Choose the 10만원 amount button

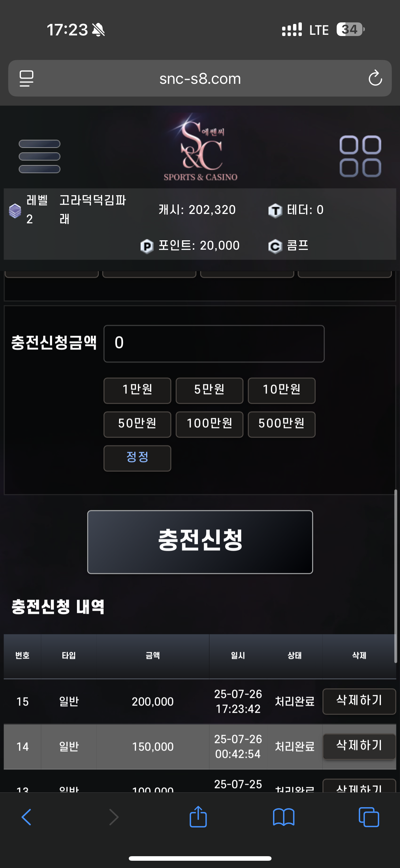(282, 390)
